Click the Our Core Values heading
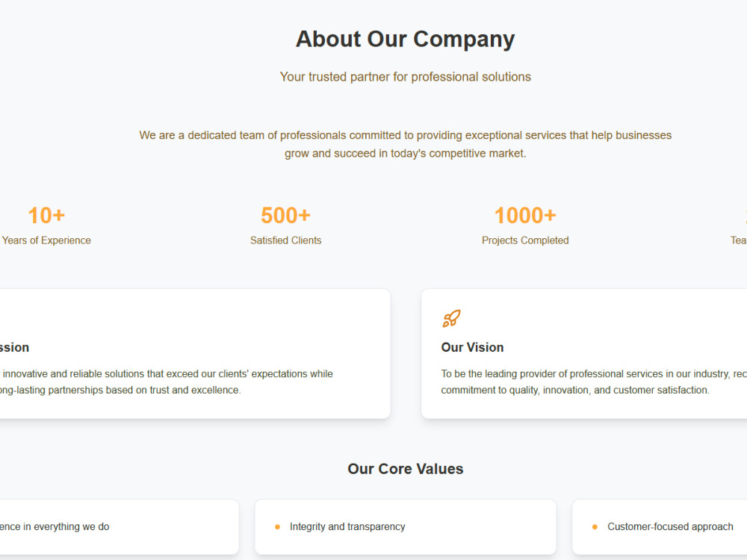The width and height of the screenshot is (747, 560). 406,469
